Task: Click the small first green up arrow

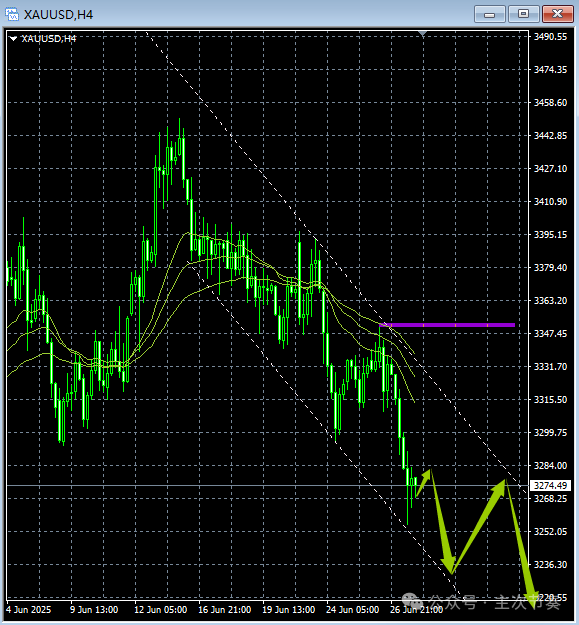Action: point(423,483)
